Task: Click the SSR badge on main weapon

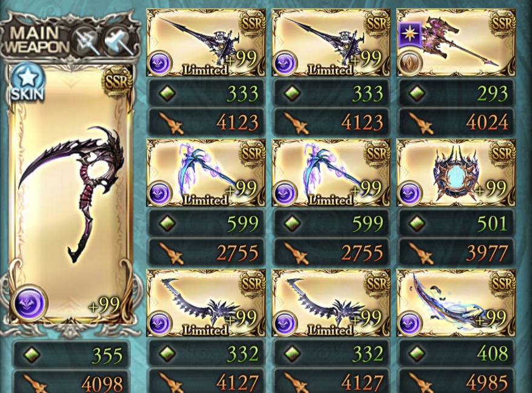Action: [x=117, y=82]
